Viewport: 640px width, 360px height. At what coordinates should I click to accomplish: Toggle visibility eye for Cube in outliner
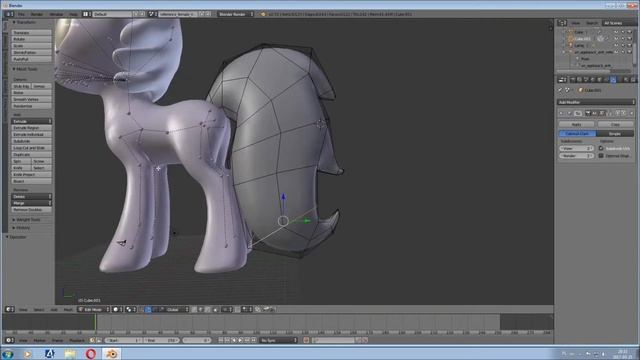click(x=616, y=32)
